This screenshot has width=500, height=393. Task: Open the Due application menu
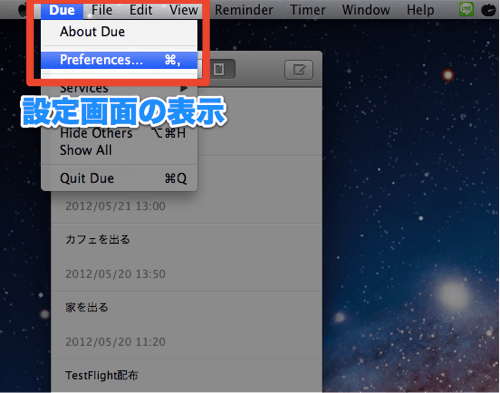[x=62, y=10]
